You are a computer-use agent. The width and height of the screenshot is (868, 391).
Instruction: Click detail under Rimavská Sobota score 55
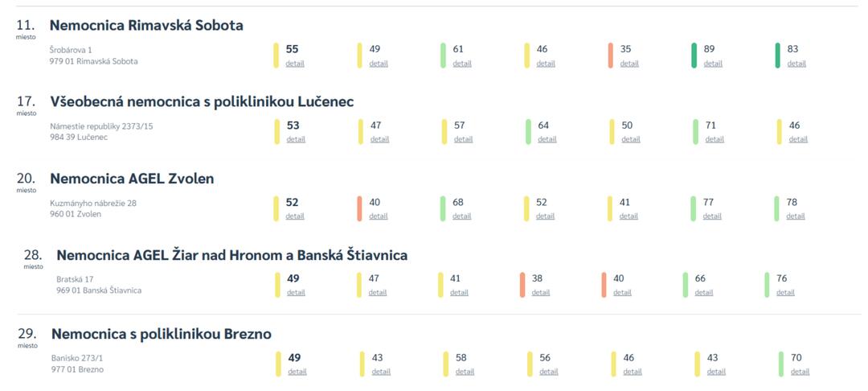295,64
